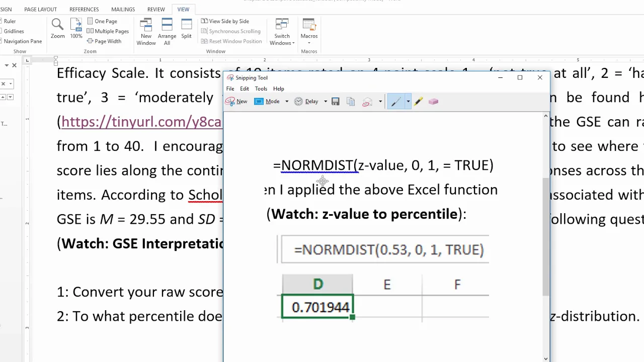The height and width of the screenshot is (362, 644).
Task: Click the Send Snip envelope icon
Action: tap(367, 102)
